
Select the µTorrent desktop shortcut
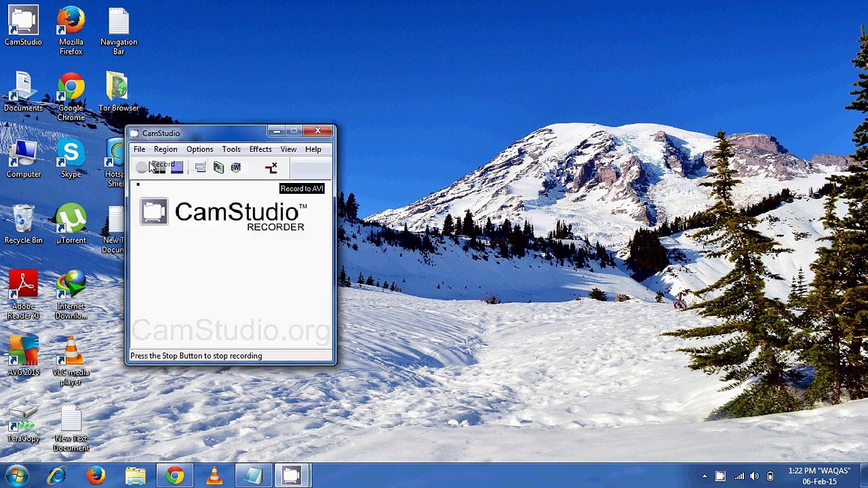point(71,225)
